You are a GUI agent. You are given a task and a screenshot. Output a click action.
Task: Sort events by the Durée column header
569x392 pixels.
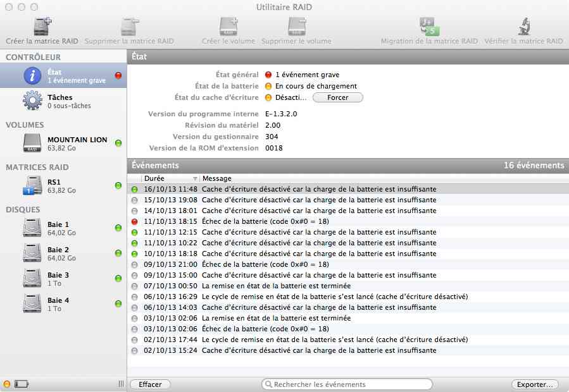170,178
